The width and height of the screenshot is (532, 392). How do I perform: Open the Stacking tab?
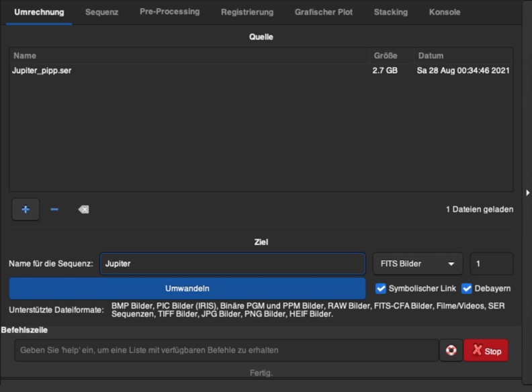click(390, 12)
